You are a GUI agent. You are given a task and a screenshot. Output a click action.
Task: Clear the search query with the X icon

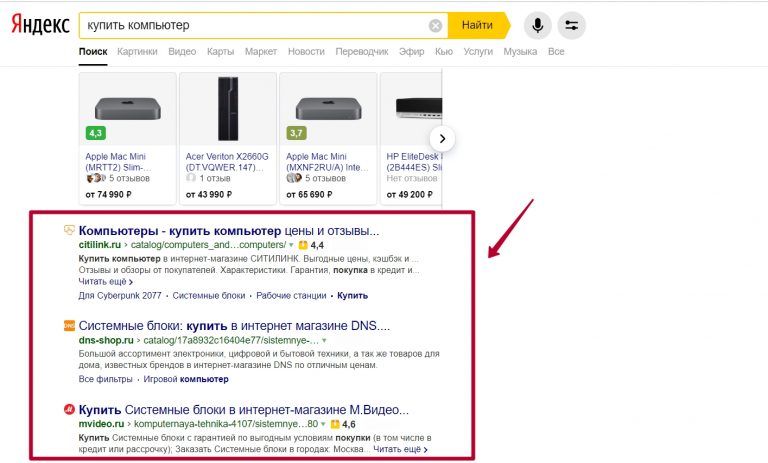click(x=435, y=25)
